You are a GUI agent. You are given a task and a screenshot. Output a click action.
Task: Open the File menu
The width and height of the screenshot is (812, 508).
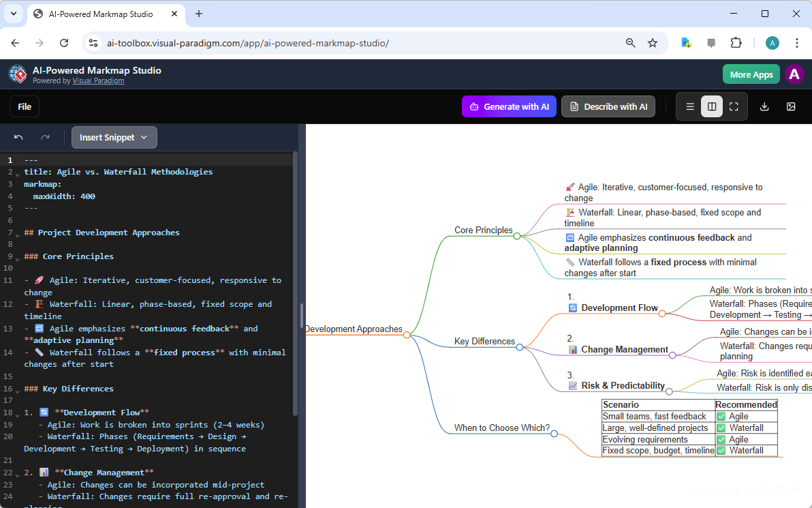pyautogui.click(x=25, y=106)
